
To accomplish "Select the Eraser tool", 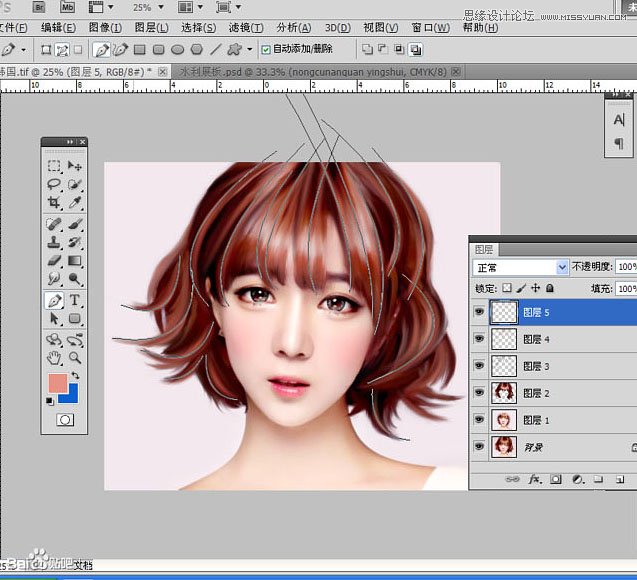I will click(x=54, y=261).
